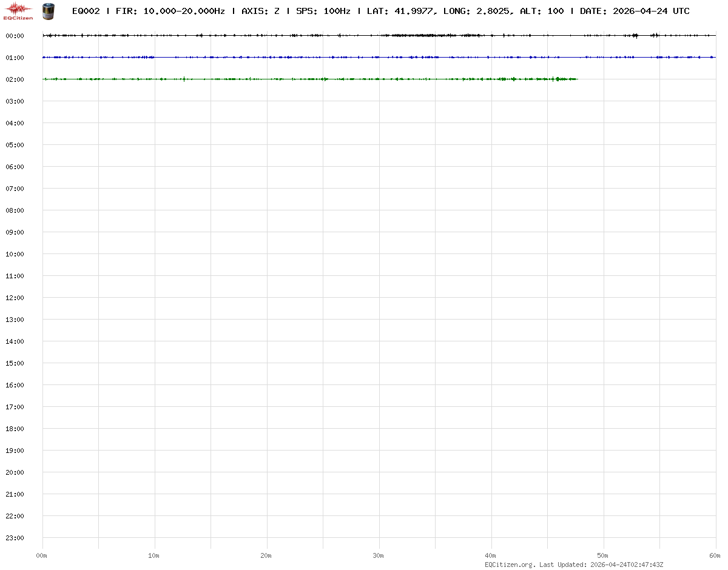Click the EQ002 station name in header
The height and width of the screenshot is (570, 728).
click(x=86, y=11)
